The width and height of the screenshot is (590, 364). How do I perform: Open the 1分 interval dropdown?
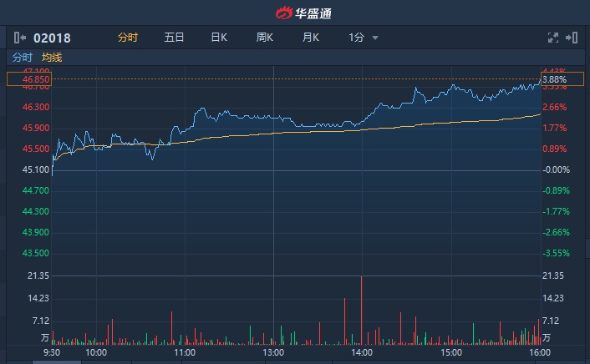(364, 38)
